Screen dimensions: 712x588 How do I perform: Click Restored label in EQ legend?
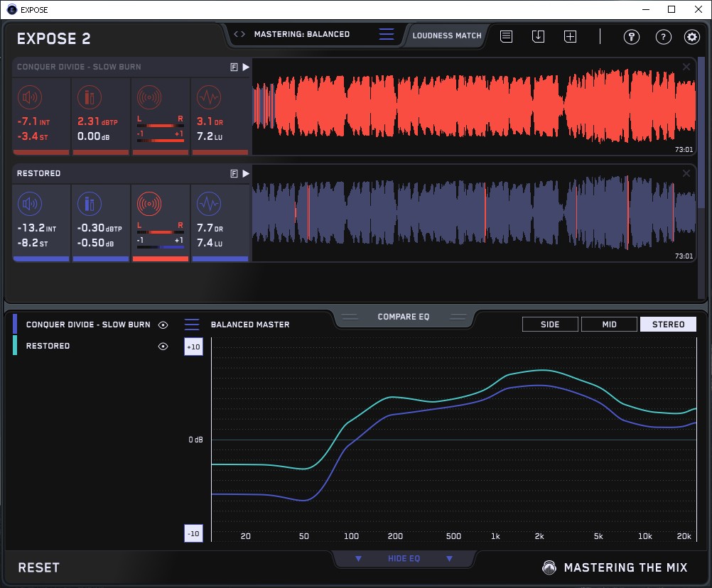tap(48, 346)
